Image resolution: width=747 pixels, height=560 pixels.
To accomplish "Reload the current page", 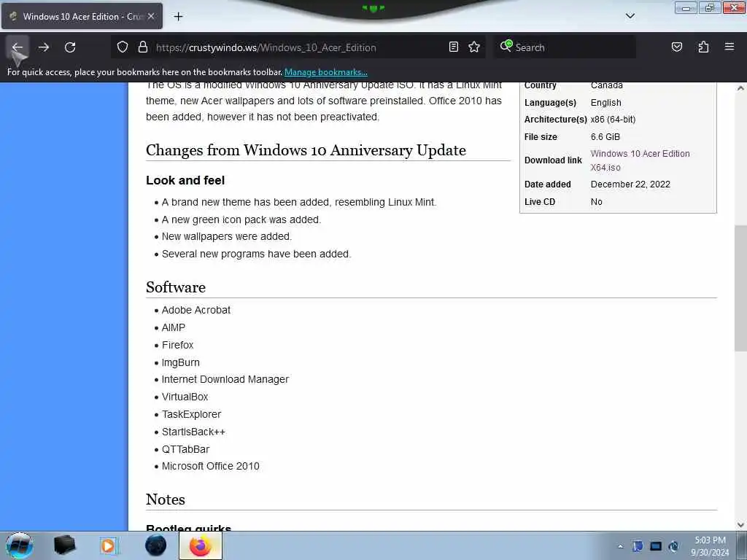I will point(70,47).
